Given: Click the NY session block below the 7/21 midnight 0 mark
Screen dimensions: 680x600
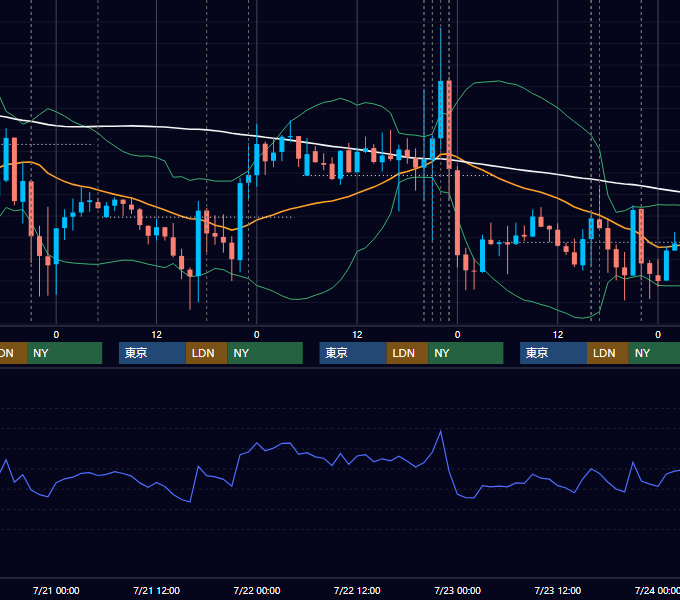Looking at the screenshot, I should (x=64, y=353).
